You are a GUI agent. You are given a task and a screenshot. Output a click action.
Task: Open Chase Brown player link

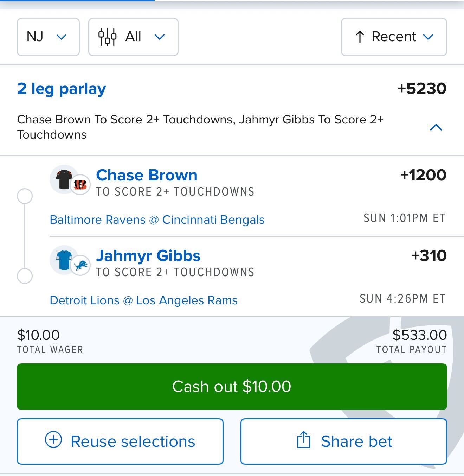click(147, 175)
